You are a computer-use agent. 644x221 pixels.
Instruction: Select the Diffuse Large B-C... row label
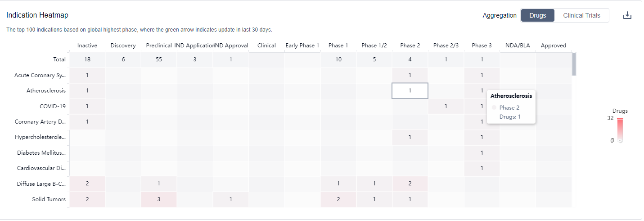[x=41, y=184]
